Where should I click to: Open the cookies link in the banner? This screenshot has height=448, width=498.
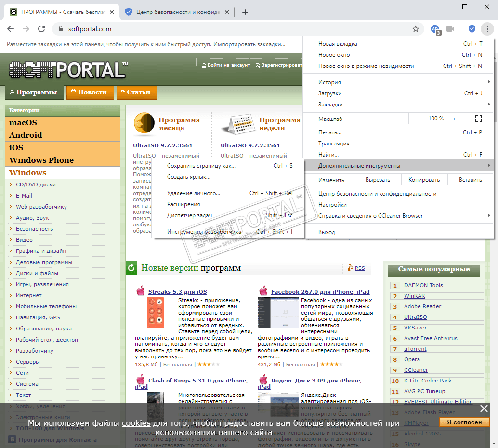(136, 423)
